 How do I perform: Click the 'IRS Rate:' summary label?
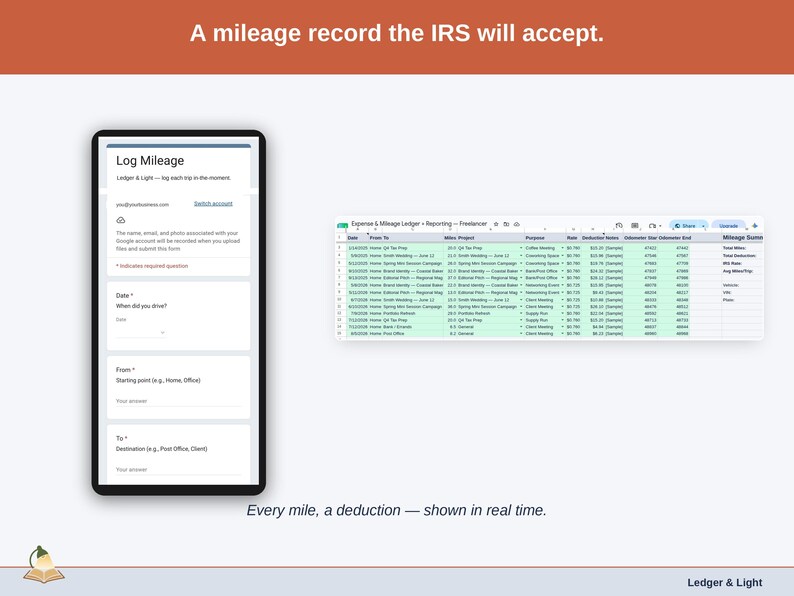pyautogui.click(x=732, y=263)
